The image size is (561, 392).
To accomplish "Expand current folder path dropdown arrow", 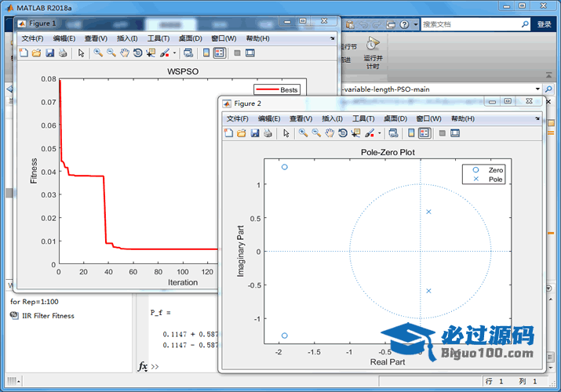I will click(537, 89).
